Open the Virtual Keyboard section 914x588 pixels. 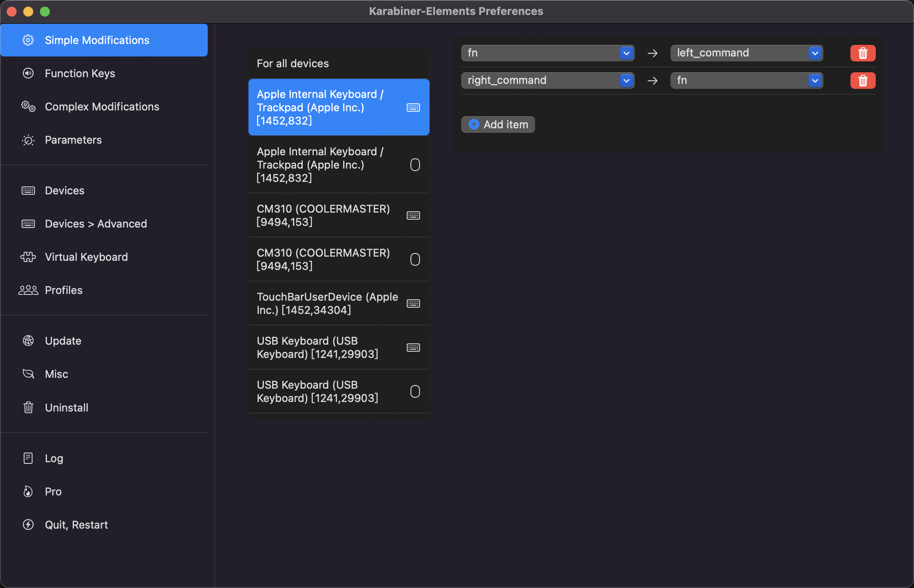(x=104, y=257)
